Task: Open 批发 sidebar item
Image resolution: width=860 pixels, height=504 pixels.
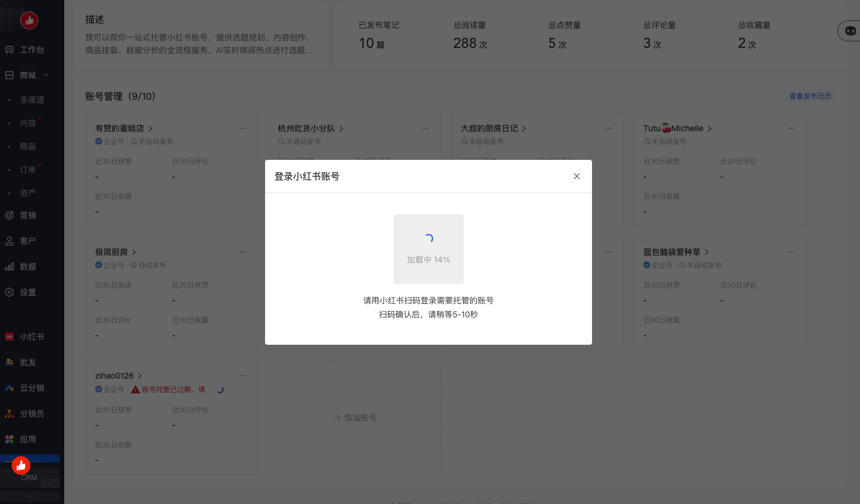Action: tap(27, 362)
